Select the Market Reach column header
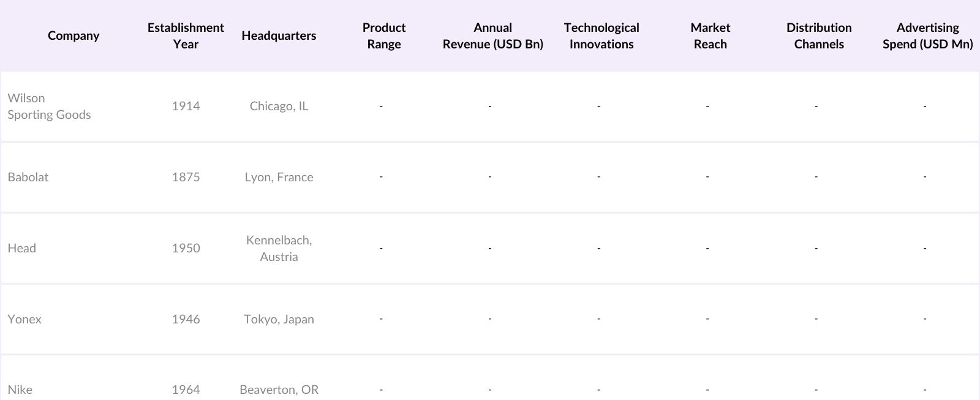Screen dimensions: 980x400 (710, 36)
